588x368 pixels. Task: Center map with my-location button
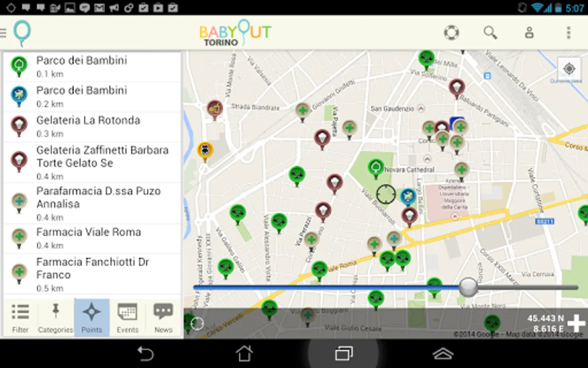coord(569,69)
